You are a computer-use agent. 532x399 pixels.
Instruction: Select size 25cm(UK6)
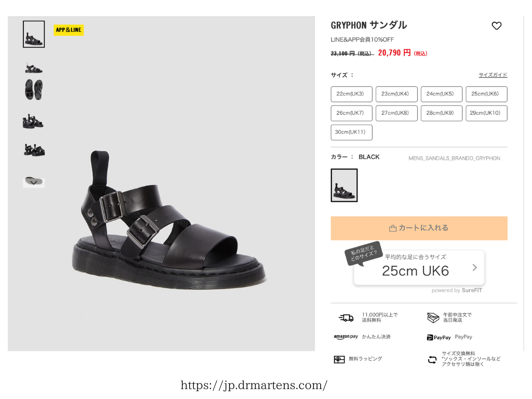pos(486,94)
